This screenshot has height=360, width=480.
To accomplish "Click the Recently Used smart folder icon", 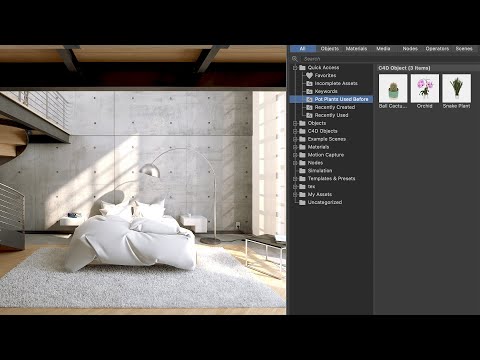I will click(309, 115).
